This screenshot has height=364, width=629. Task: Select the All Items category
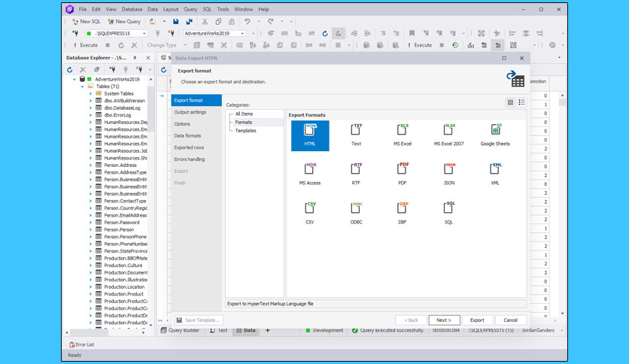[x=244, y=114]
